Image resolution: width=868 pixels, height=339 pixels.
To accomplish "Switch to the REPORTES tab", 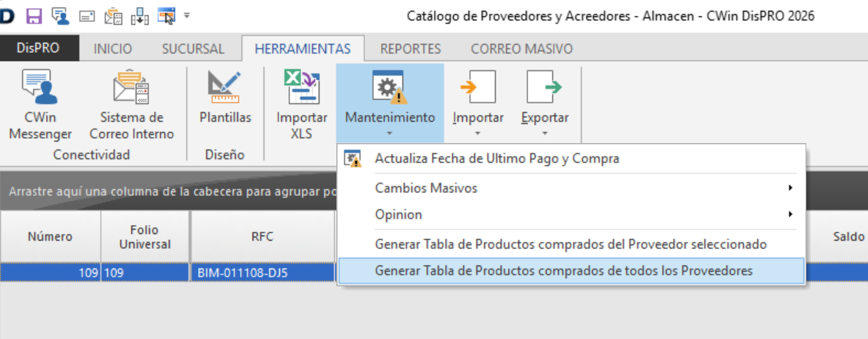I will [411, 48].
